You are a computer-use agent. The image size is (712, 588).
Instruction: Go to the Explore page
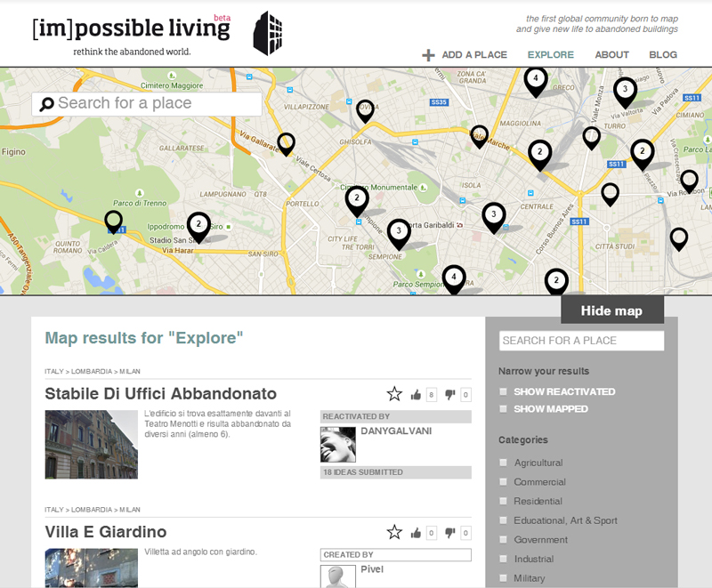point(551,55)
